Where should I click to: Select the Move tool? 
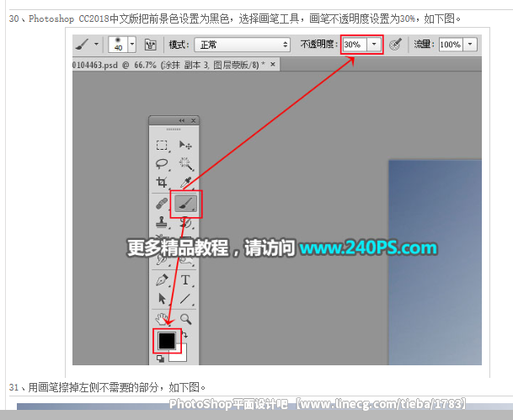185,145
